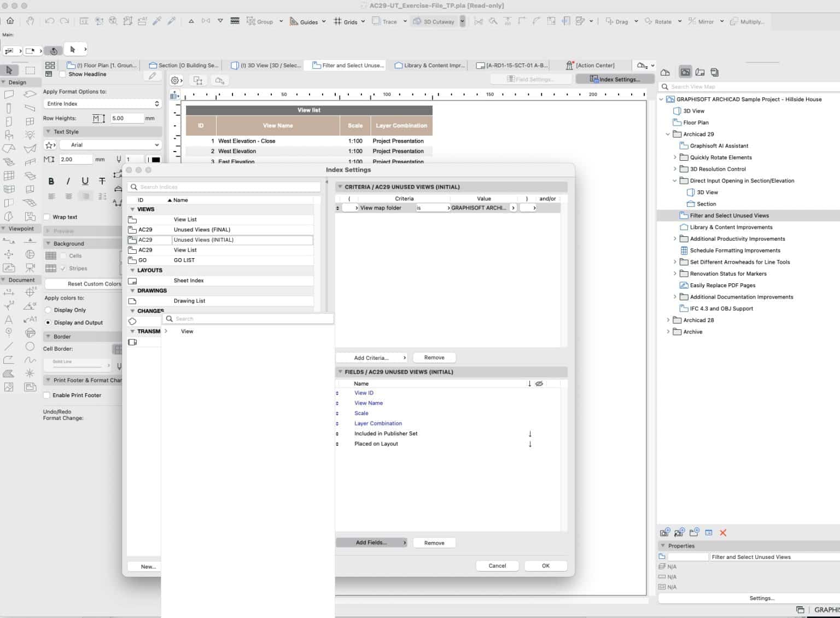Click the Text Style favorites star icon

click(50, 145)
